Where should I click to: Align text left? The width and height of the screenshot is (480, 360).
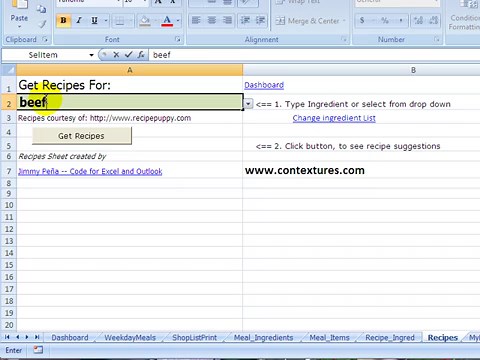(196, 21)
